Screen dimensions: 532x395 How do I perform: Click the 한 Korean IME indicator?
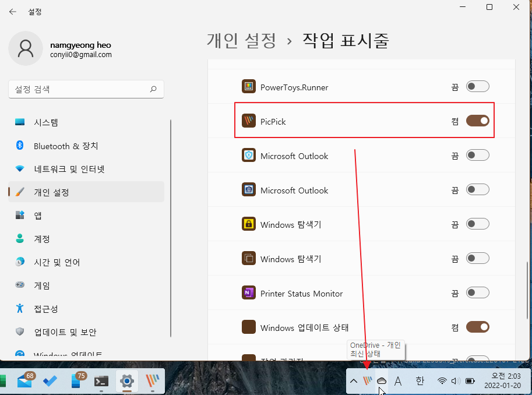point(420,381)
